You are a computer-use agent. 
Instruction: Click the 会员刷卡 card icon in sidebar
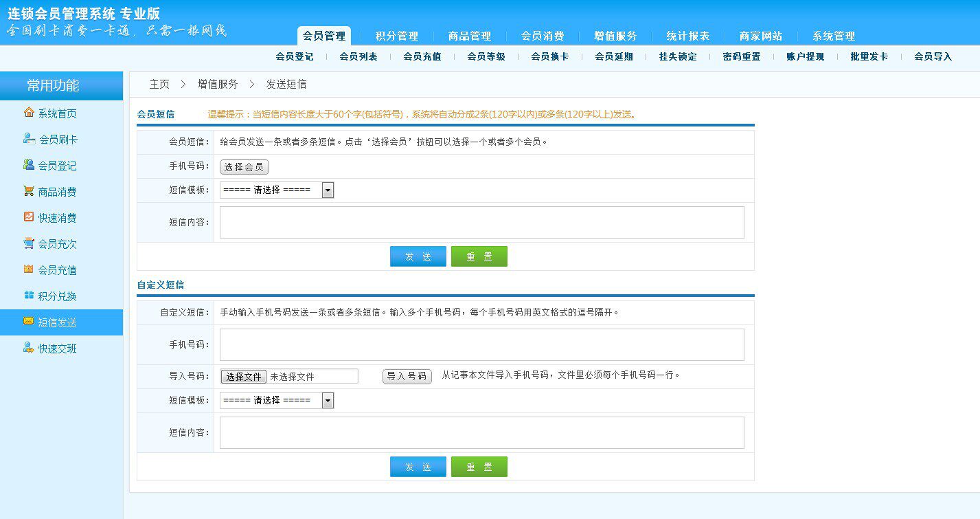[x=29, y=139]
